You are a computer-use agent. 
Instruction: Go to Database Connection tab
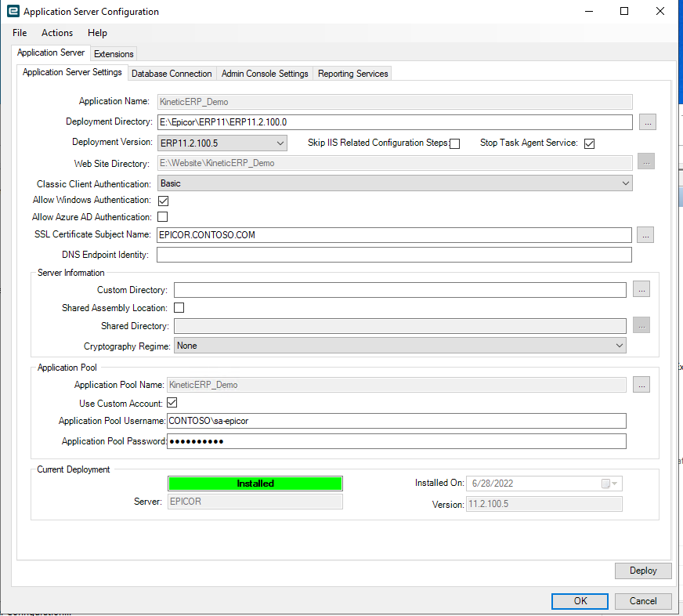[x=172, y=74]
